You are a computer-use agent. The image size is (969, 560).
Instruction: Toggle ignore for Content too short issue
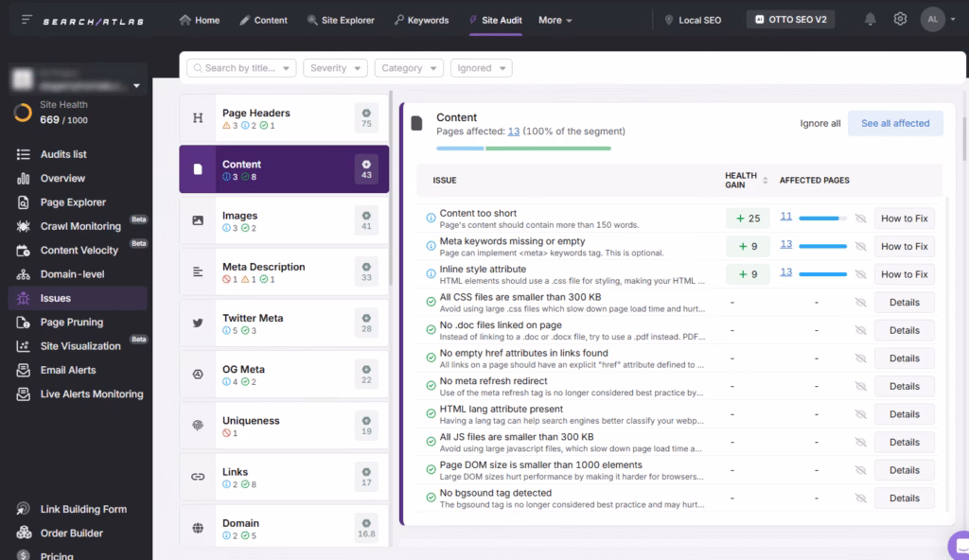click(859, 218)
